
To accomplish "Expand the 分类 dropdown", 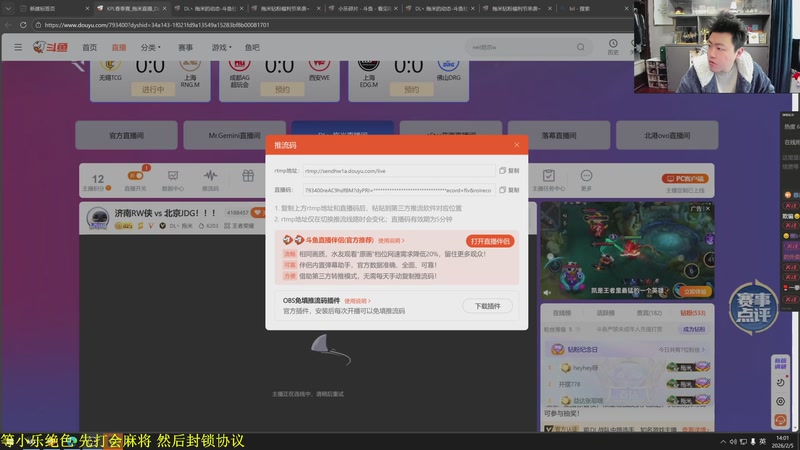I will coord(151,47).
